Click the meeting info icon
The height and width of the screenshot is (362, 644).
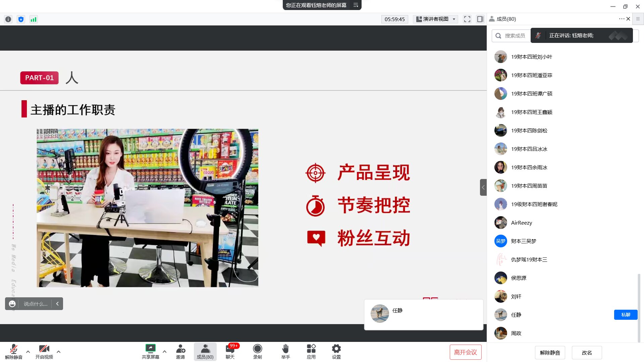coord(8,19)
